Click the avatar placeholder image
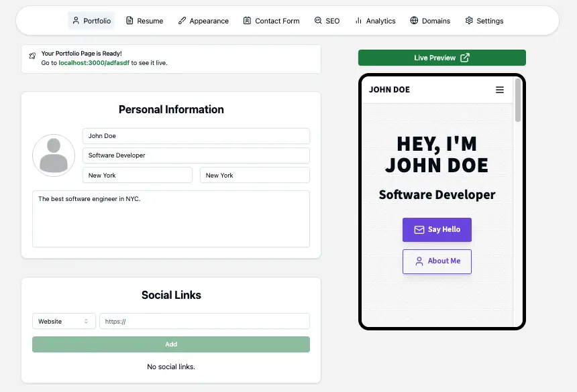This screenshot has width=577, height=392. click(53, 155)
